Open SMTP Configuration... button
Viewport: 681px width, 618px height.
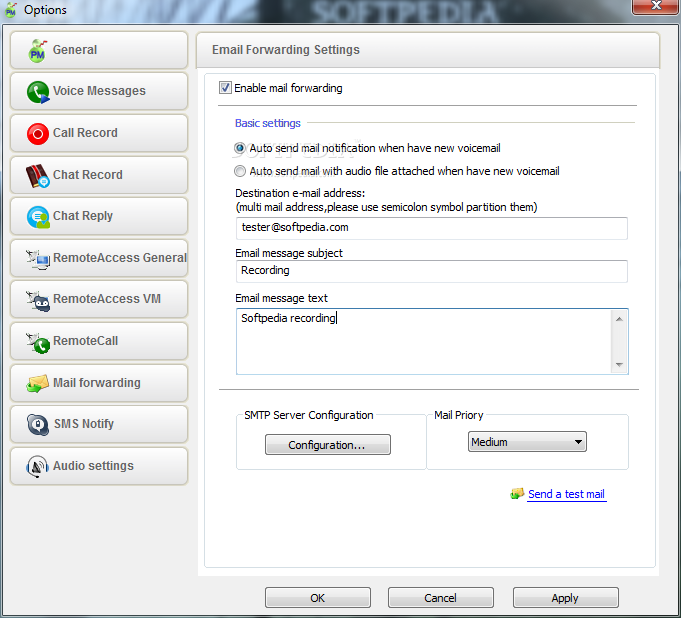click(328, 445)
